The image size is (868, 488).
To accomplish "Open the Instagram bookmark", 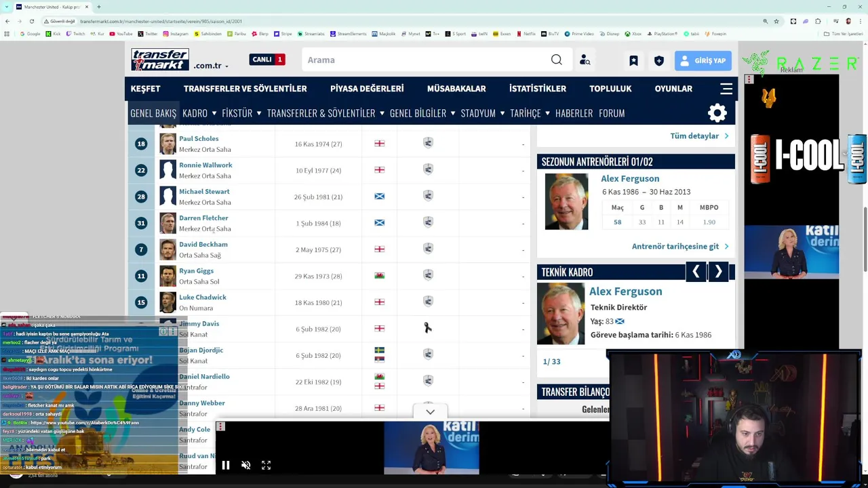I will click(x=175, y=34).
